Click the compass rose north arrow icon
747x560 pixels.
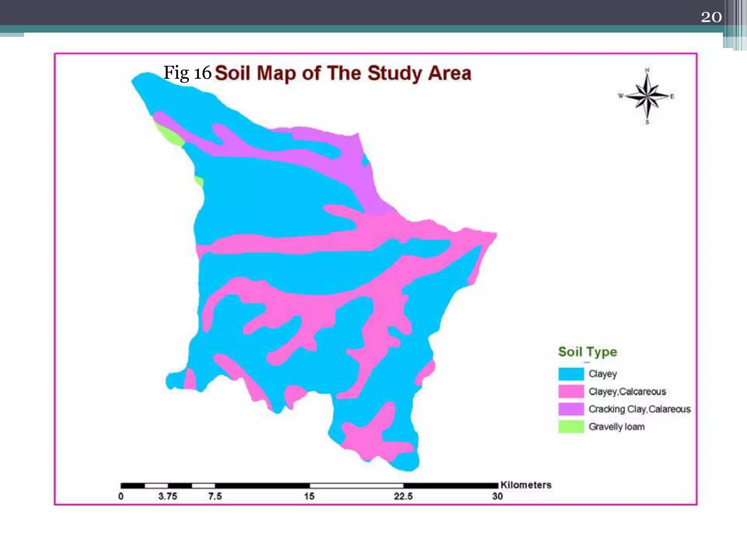[647, 96]
